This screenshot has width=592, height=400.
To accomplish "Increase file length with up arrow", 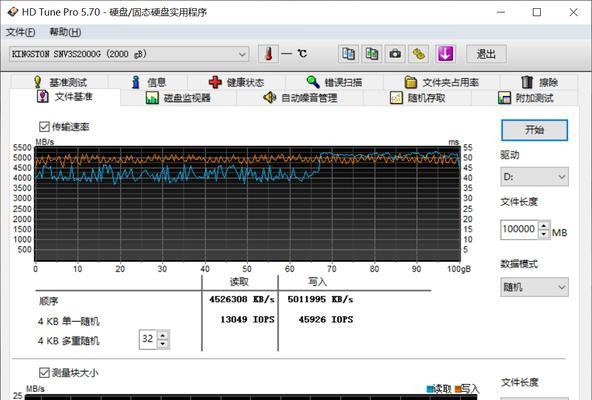I will click(x=544, y=225).
